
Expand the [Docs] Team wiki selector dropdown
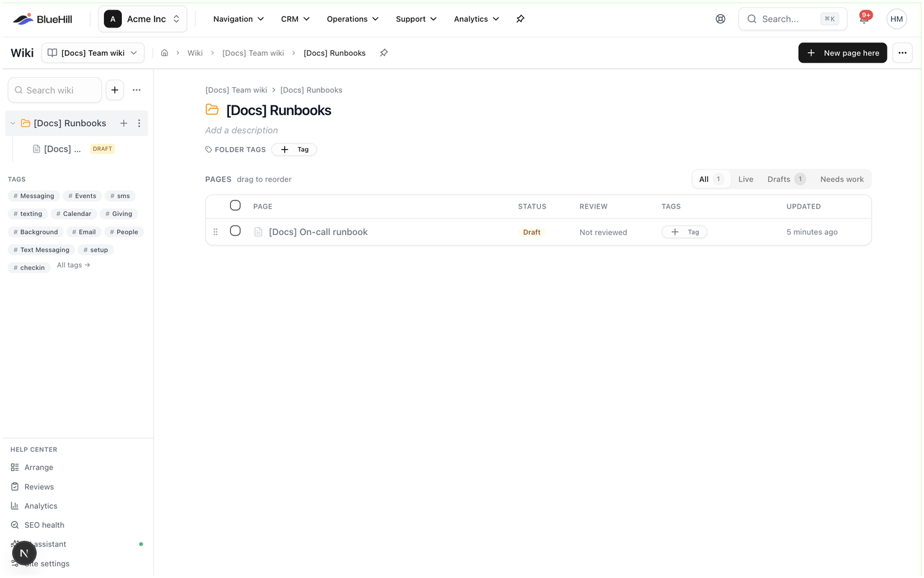point(93,53)
